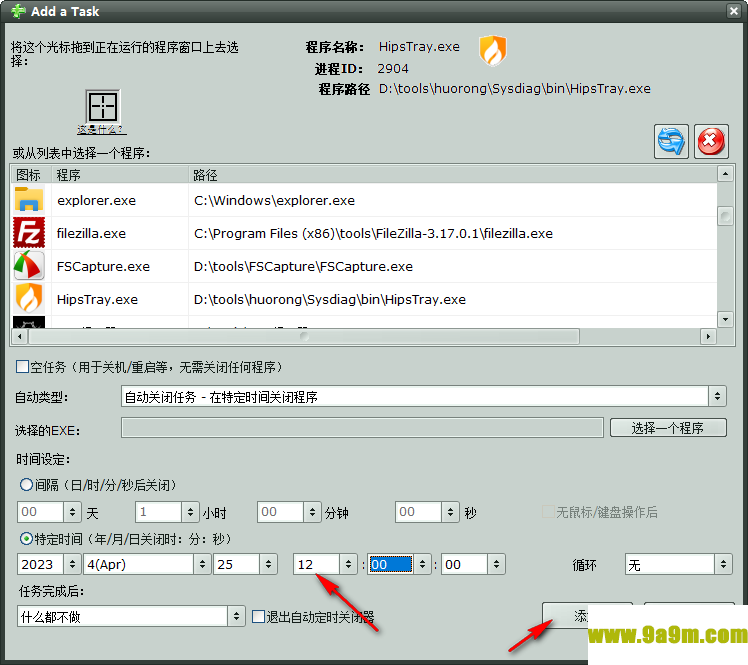Click path D:\tools\FSCapture\FSCapture.exe
Image resolution: width=748 pixels, height=665 pixels.
(303, 266)
